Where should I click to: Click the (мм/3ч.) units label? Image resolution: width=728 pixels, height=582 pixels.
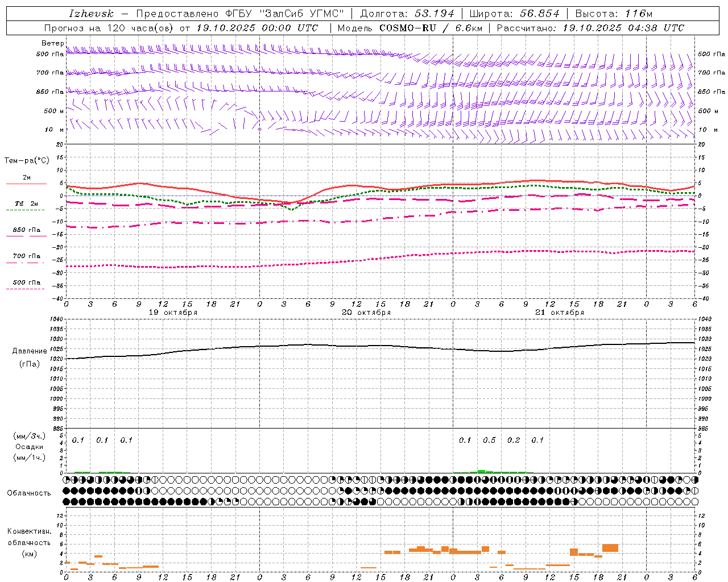[x=30, y=436]
